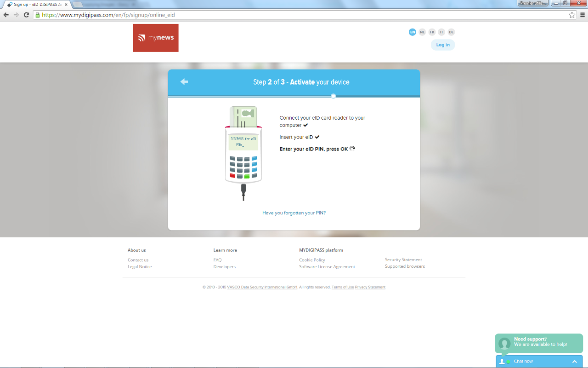Viewport: 588px width, 368px height.
Task: Open the Privacy Statement link
Action: coord(370,287)
